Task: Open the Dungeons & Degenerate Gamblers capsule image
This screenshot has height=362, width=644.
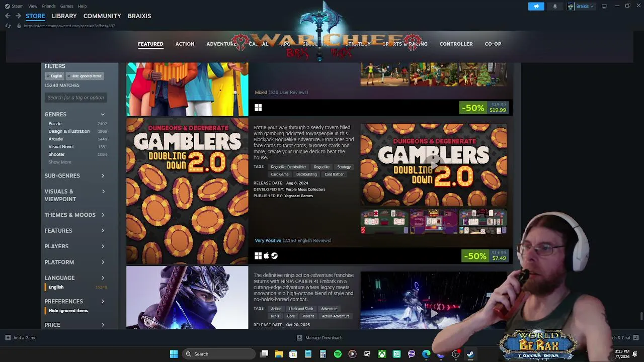Action: tap(187, 191)
